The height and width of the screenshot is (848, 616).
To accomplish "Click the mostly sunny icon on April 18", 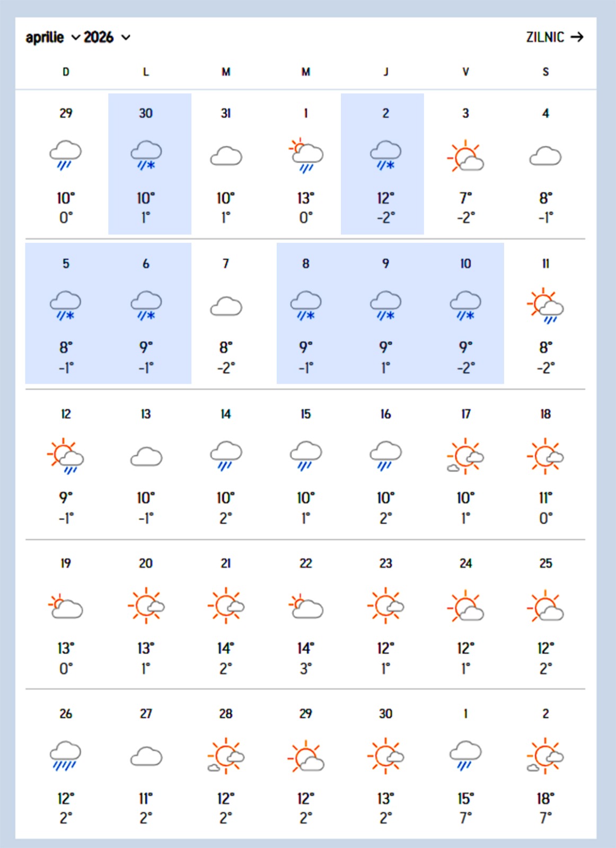I will coord(545,456).
